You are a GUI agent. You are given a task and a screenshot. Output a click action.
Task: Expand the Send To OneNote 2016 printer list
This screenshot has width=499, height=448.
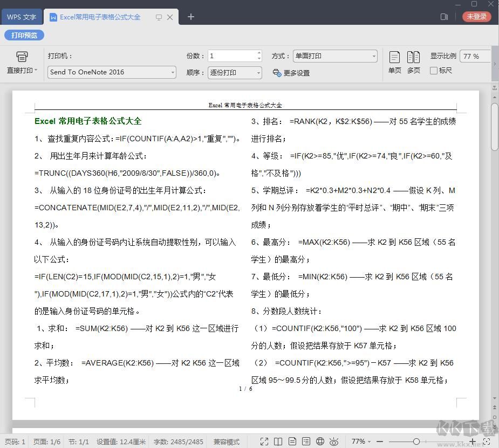(172, 72)
